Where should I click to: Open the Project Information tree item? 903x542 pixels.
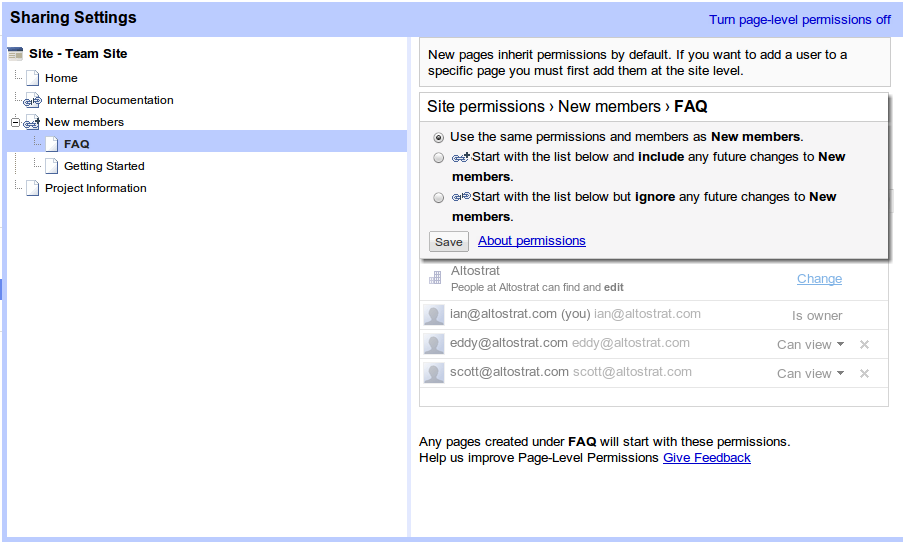coord(95,188)
